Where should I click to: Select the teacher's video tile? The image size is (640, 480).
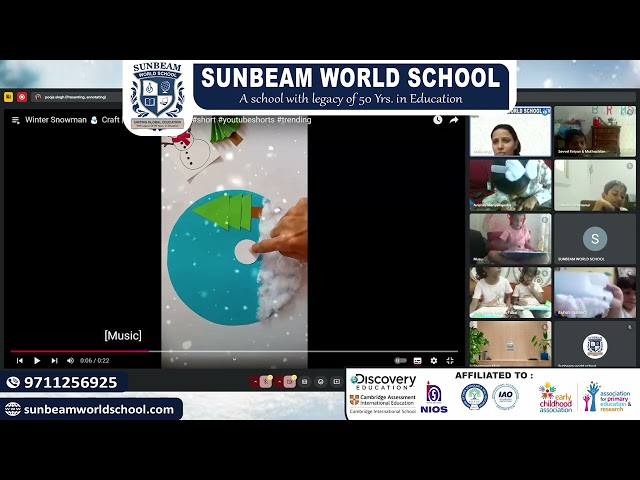tap(510, 131)
